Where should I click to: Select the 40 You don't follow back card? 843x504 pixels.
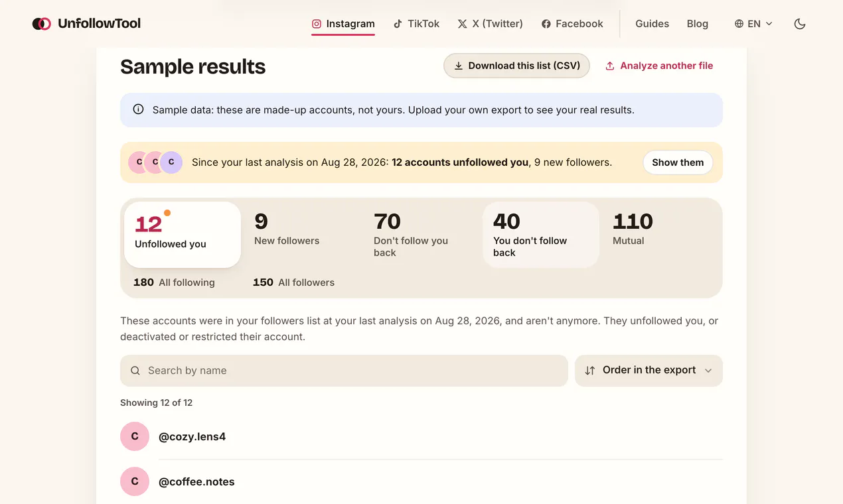tap(541, 235)
